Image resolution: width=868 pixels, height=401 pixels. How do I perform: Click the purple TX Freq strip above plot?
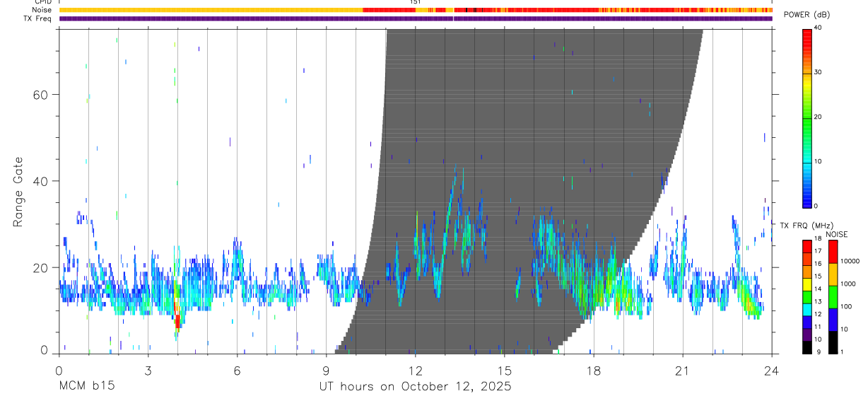pos(416,18)
